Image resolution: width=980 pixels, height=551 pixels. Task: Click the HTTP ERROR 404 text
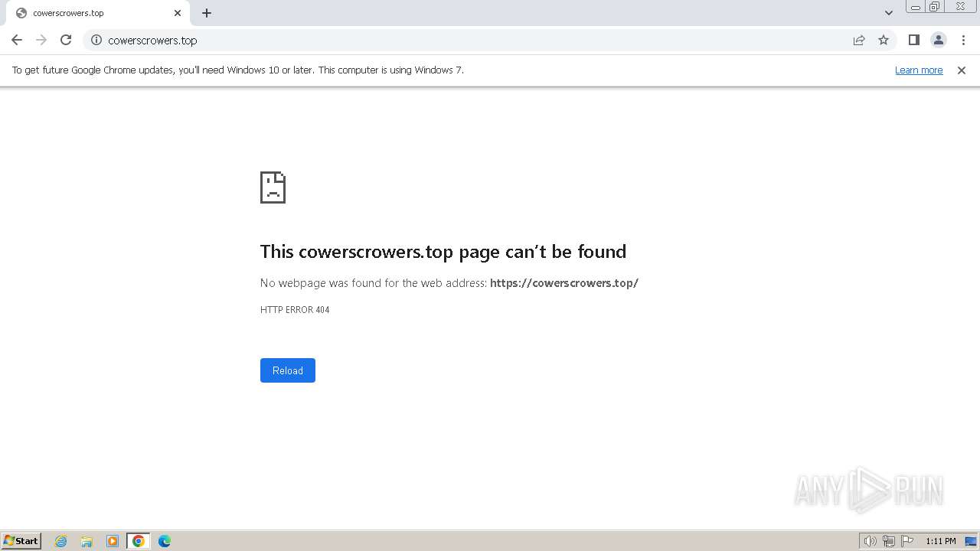pos(295,310)
